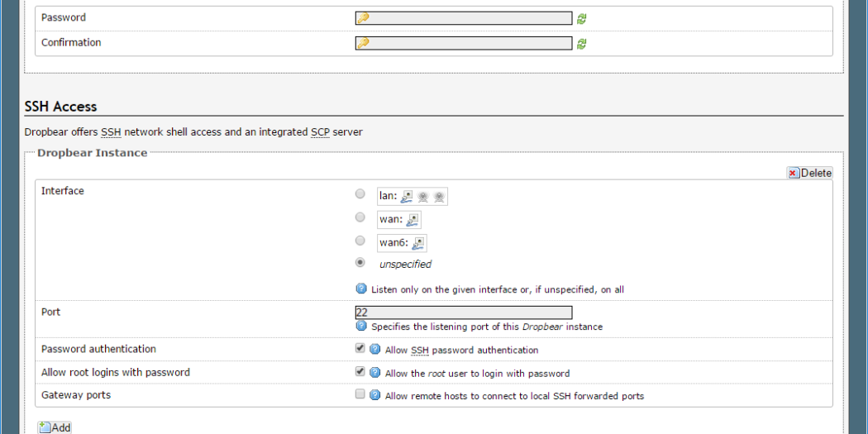Click help icon next to Gateway ports checkbox

point(374,396)
